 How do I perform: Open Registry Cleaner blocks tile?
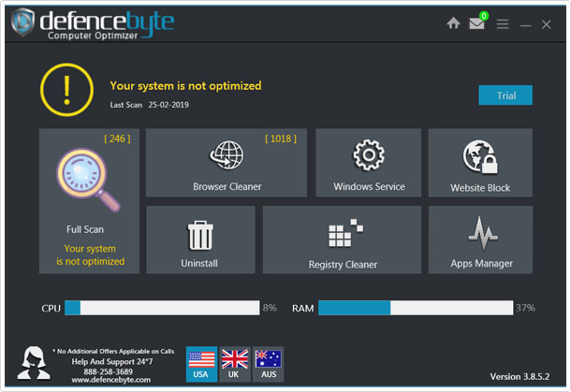pyautogui.click(x=342, y=240)
